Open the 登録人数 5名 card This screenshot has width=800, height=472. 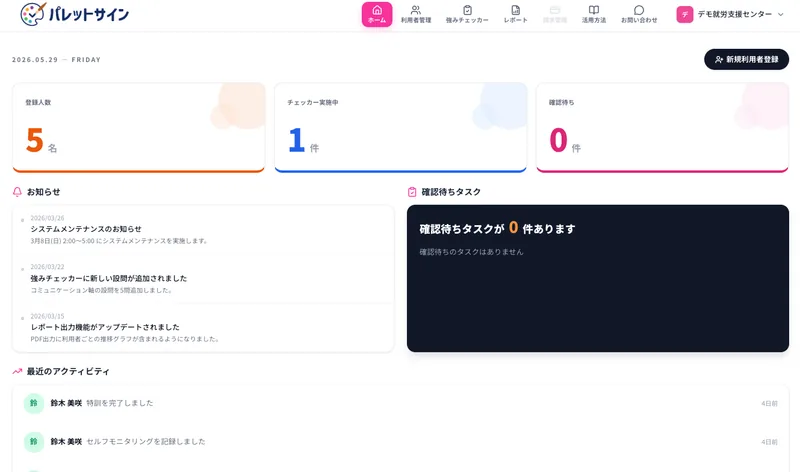(x=139, y=128)
